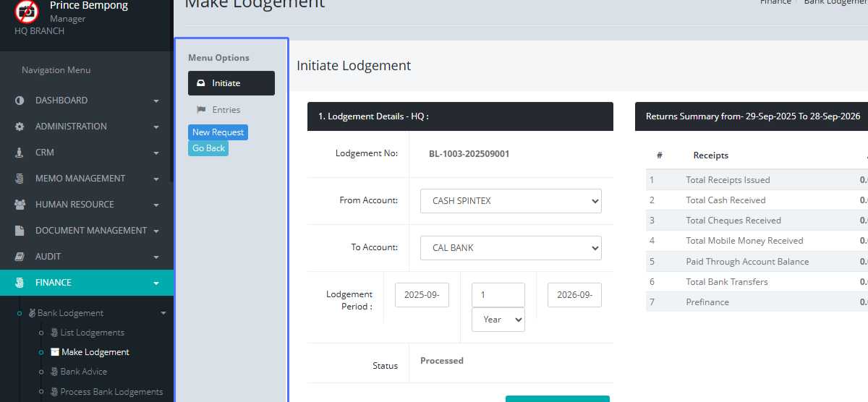Open the From Account dropdown
The width and height of the screenshot is (868, 402).
[511, 201]
